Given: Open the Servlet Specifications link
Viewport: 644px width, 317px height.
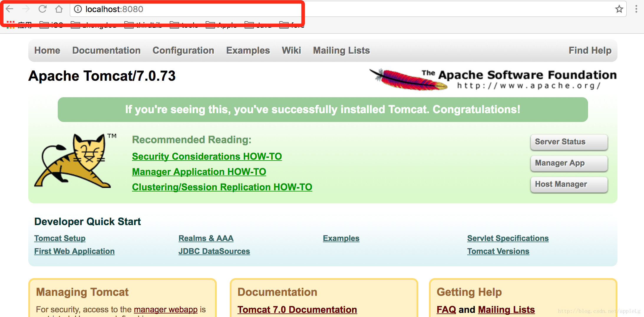Looking at the screenshot, I should pos(508,238).
